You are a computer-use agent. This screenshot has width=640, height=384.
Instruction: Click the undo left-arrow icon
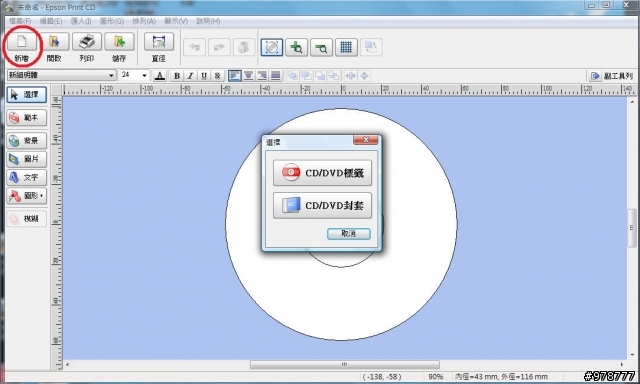coord(194,47)
